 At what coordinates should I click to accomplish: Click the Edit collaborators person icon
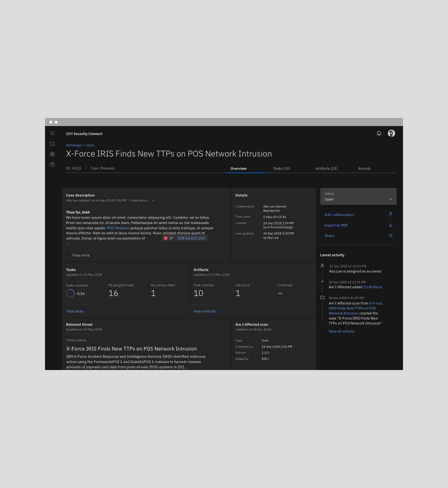click(x=390, y=214)
